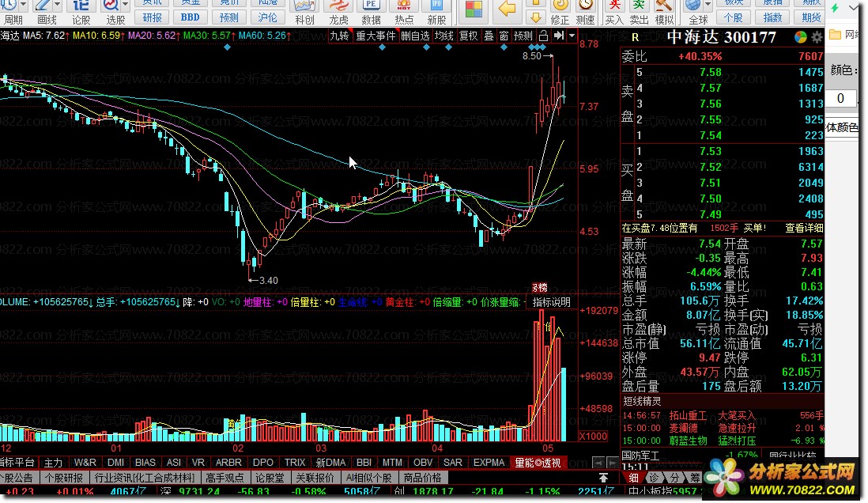Click the four-color window layout icon

[x=474, y=9]
